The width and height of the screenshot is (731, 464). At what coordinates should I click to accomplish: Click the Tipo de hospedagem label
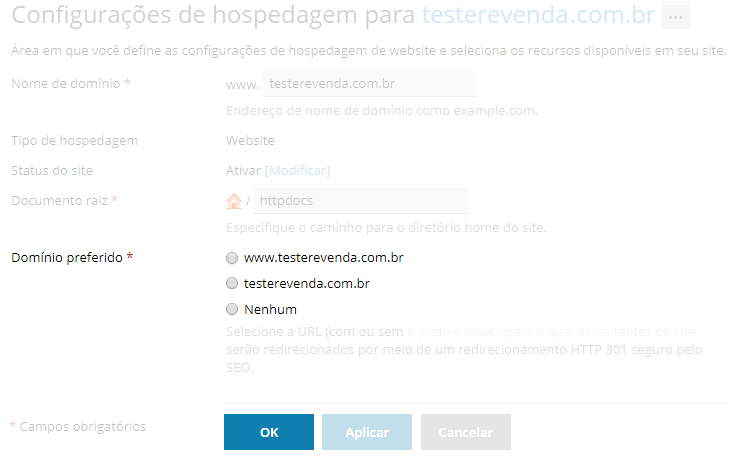75,140
